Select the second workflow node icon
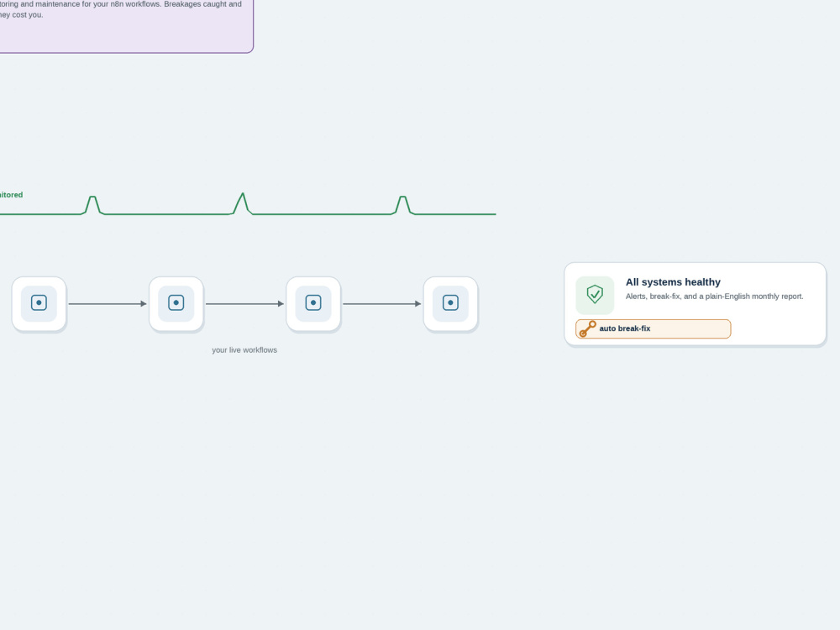The image size is (840, 630). coord(176,303)
